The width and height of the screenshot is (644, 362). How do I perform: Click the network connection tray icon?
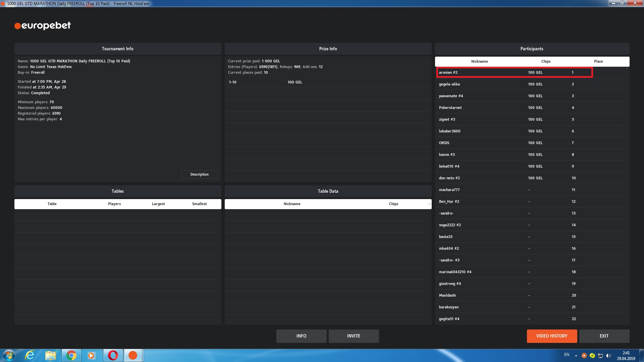point(600,356)
